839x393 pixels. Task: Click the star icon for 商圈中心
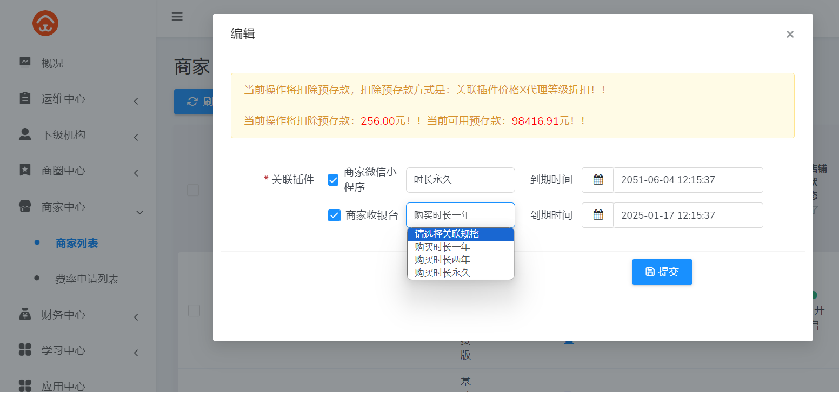pyautogui.click(x=25, y=170)
